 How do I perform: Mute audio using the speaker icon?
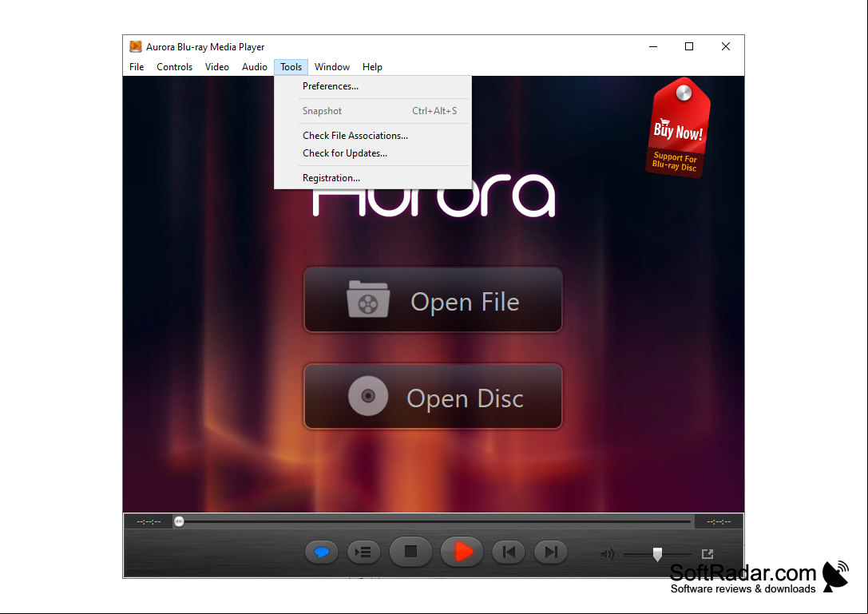(x=607, y=553)
